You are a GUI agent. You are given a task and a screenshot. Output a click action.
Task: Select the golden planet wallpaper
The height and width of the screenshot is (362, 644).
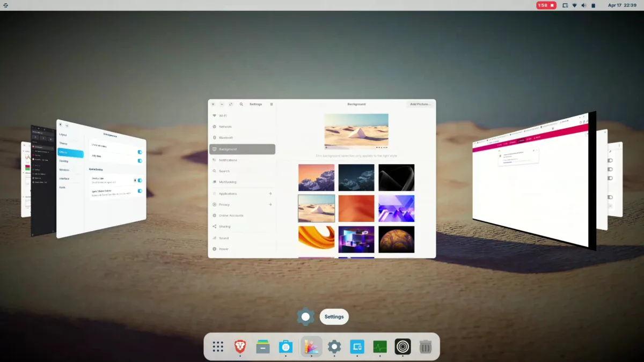[397, 239]
